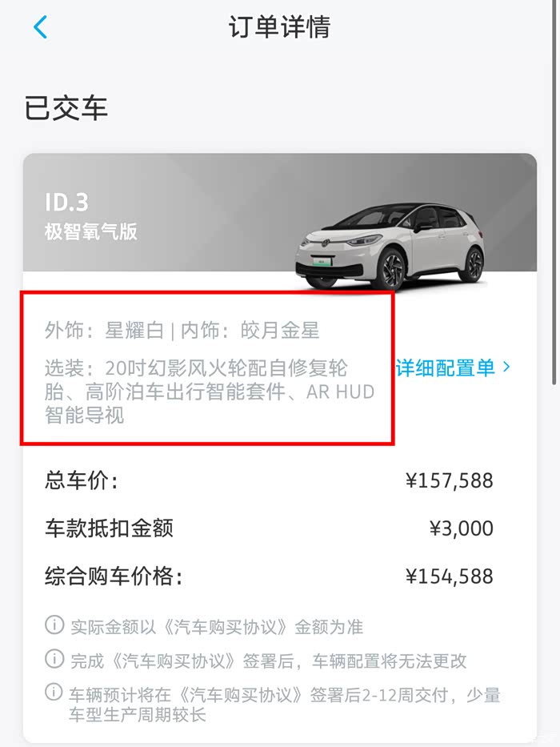This screenshot has height=747, width=560.
Task: Click the info icon beside 车辆预计 delivery note
Action: click(x=54, y=692)
